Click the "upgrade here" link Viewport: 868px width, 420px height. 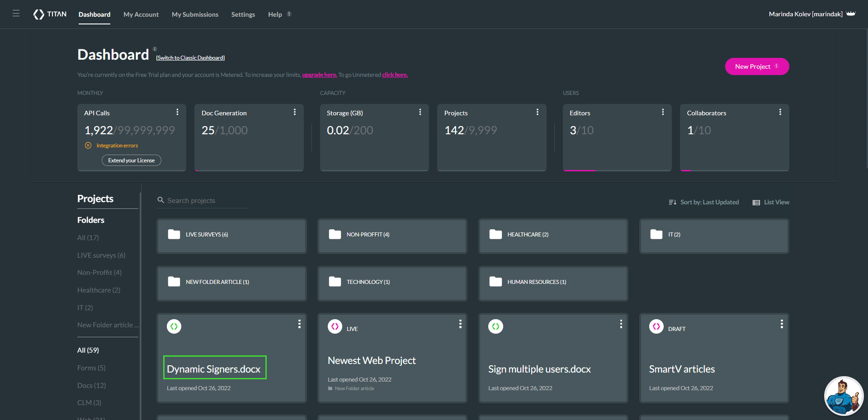click(319, 75)
